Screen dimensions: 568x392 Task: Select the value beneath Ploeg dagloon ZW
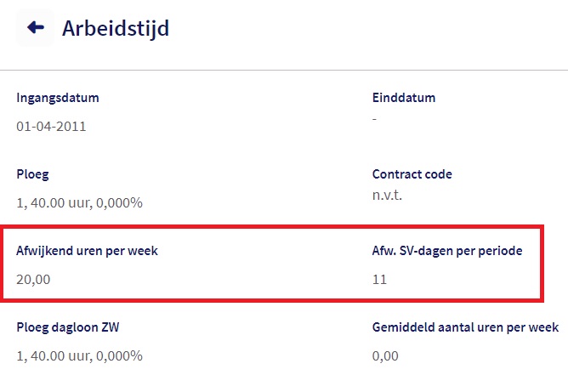79,355
